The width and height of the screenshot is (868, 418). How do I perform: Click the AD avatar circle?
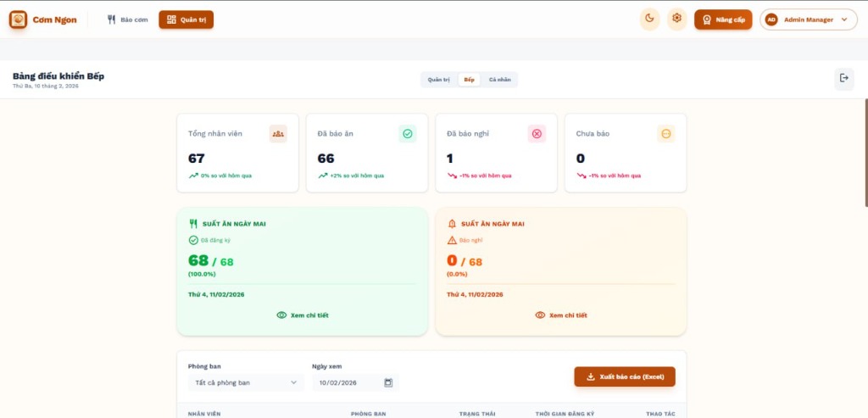point(771,20)
